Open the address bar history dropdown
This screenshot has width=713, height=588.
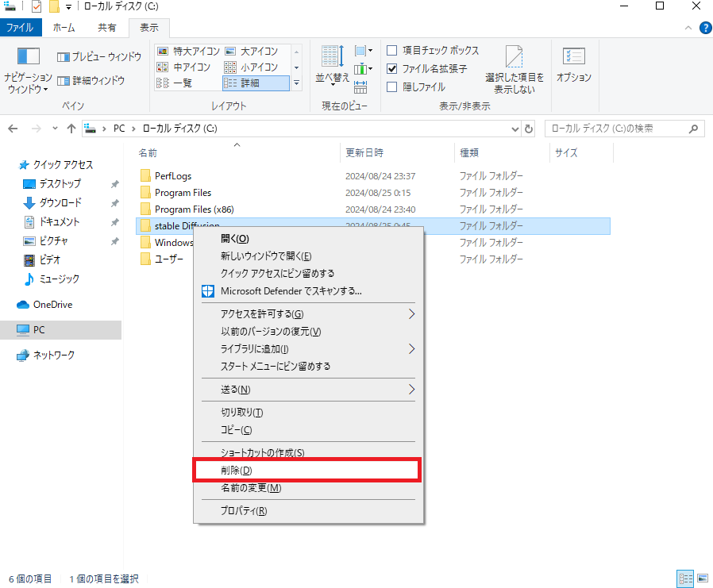click(515, 129)
